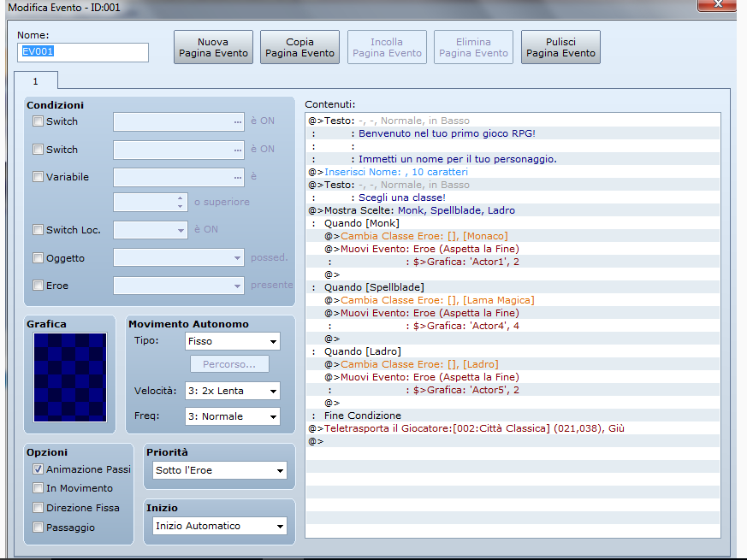This screenshot has width=747, height=560.
Task: Enable the first Switch condition checkbox
Action: (x=38, y=121)
